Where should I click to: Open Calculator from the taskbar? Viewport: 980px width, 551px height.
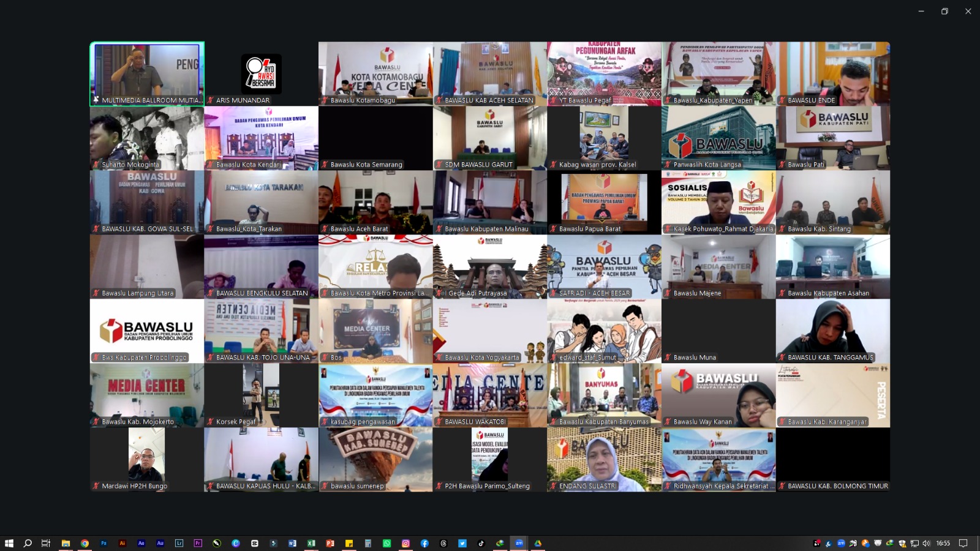pos(368,543)
